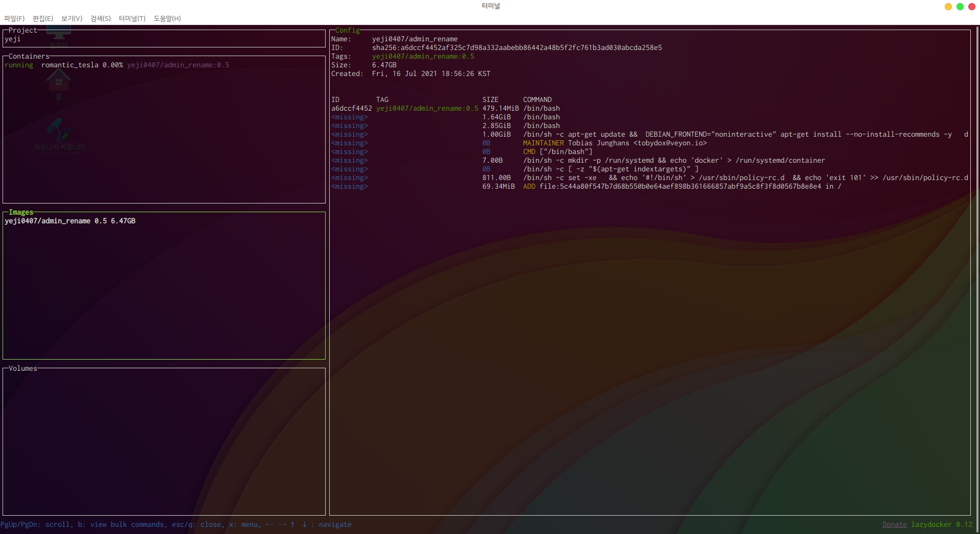Click the Donate link
The image size is (980, 534).
coord(894,524)
